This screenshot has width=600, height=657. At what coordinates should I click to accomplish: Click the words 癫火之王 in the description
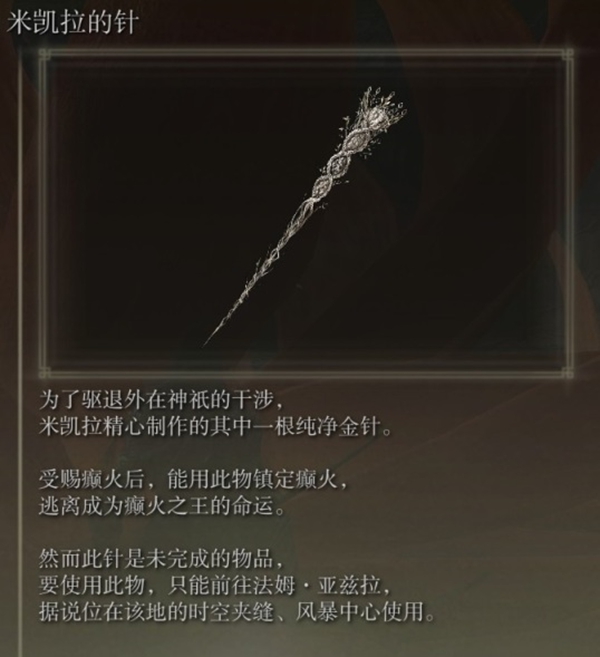click(x=166, y=507)
